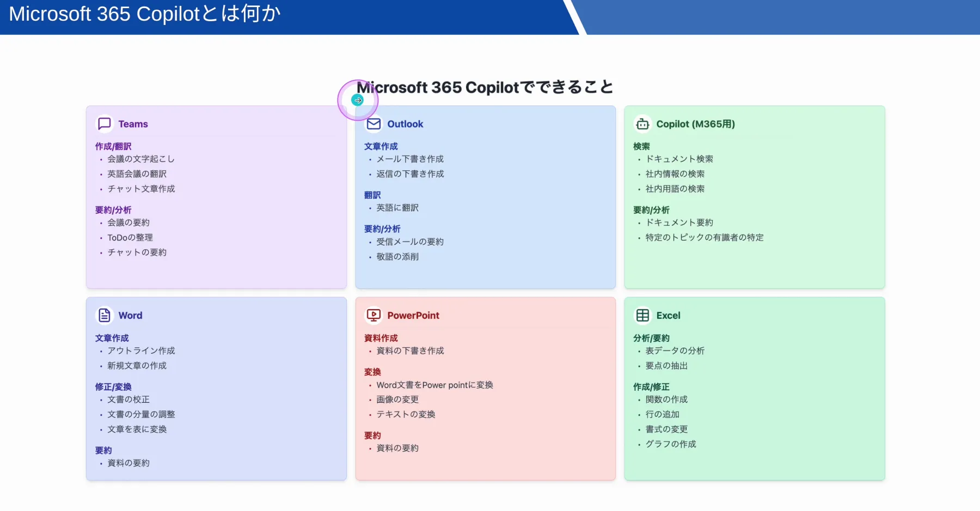Screen dimensions: 980x511
Task: Click the '文書の校正' bullet
Action: 128,399
